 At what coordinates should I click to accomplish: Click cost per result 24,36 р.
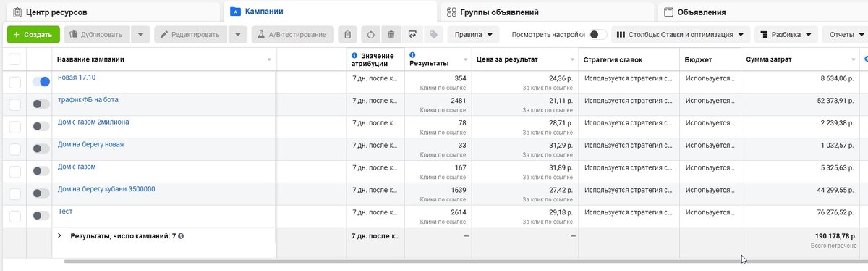(x=561, y=78)
